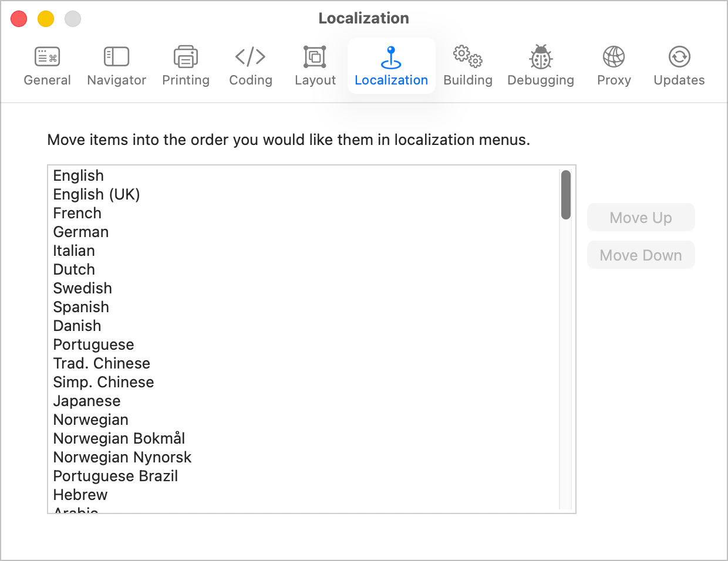The image size is (728, 561).
Task: Select the Debugging bug icon
Action: [x=540, y=65]
